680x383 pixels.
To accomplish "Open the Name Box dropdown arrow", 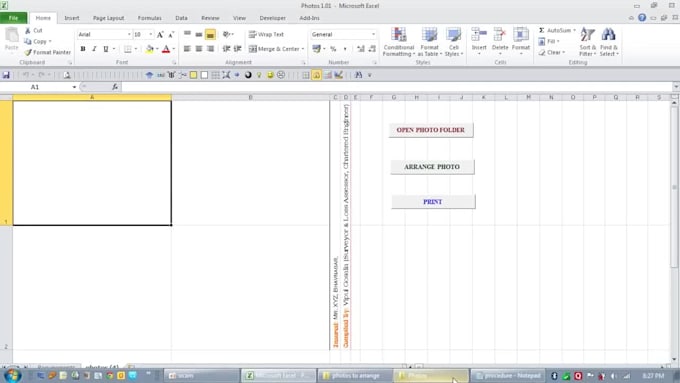I will coord(74,87).
